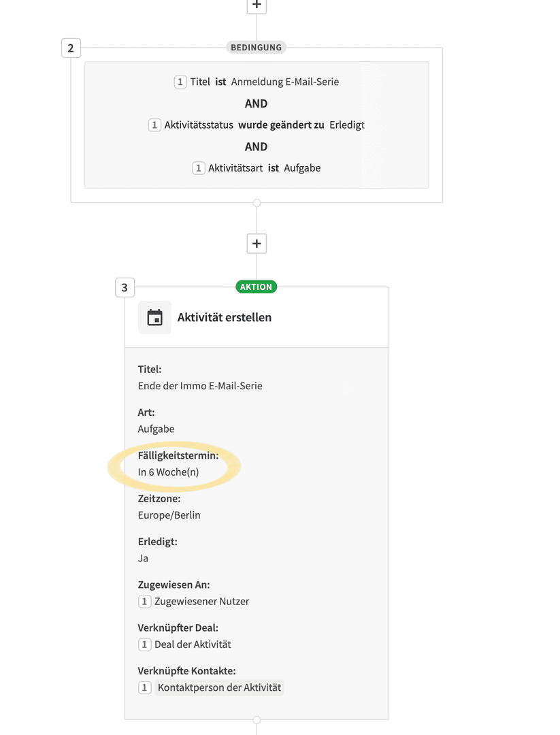
Task: Click step badge before Aktivitätsart condition
Action: [x=198, y=168]
